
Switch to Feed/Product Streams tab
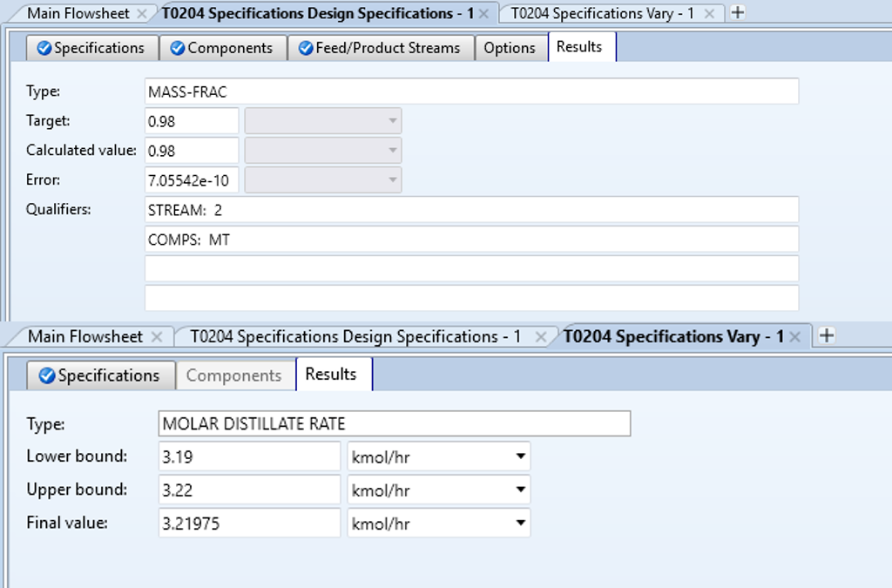click(380, 48)
